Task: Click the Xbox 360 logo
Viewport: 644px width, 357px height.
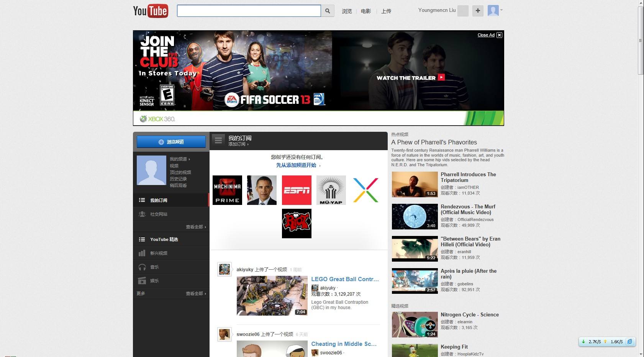Action: click(x=157, y=119)
